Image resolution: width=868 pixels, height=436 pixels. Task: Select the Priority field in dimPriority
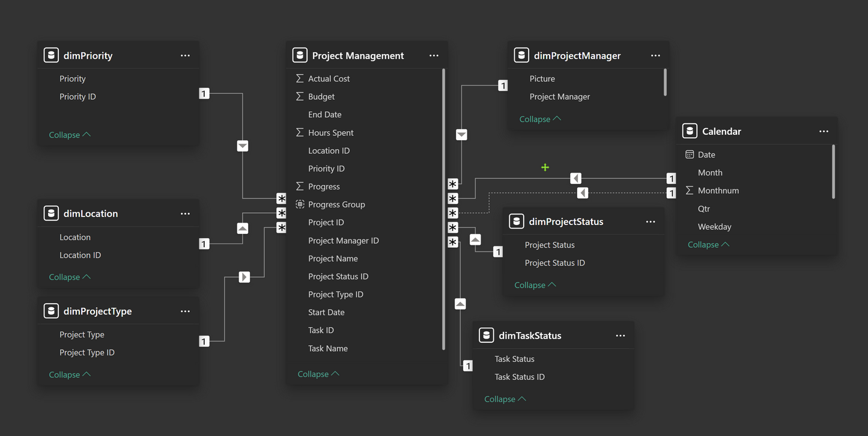(x=72, y=79)
